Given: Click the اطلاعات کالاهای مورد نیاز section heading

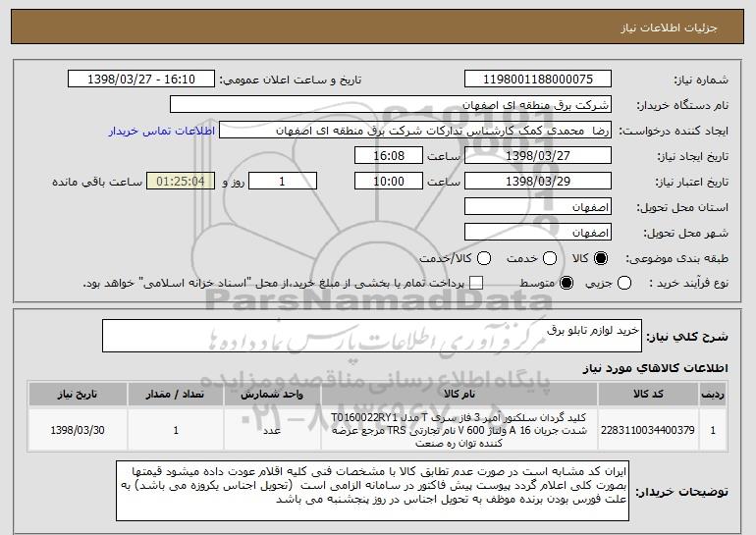Looking at the screenshot, I should 655,368.
